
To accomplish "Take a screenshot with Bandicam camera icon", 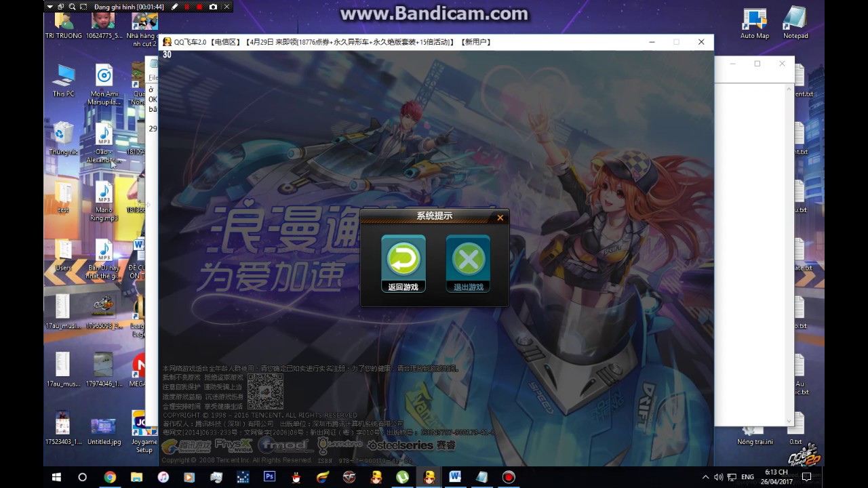I will tap(213, 7).
